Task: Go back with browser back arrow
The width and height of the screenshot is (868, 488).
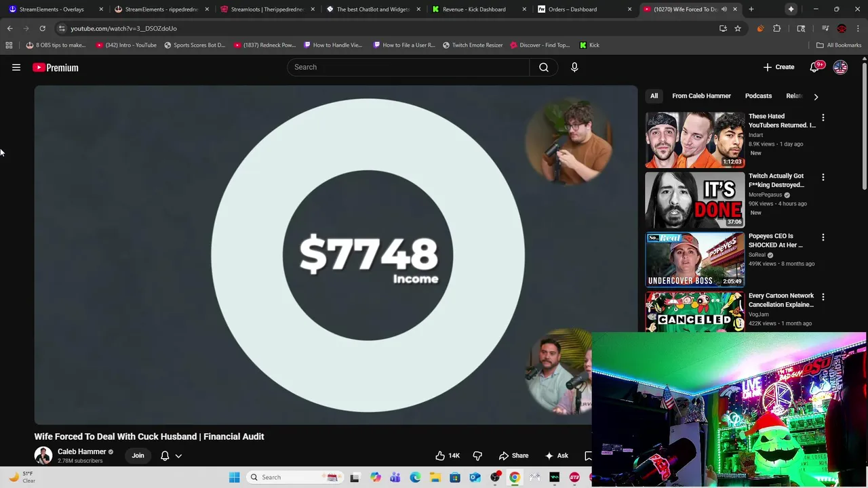Action: pyautogui.click(x=9, y=28)
